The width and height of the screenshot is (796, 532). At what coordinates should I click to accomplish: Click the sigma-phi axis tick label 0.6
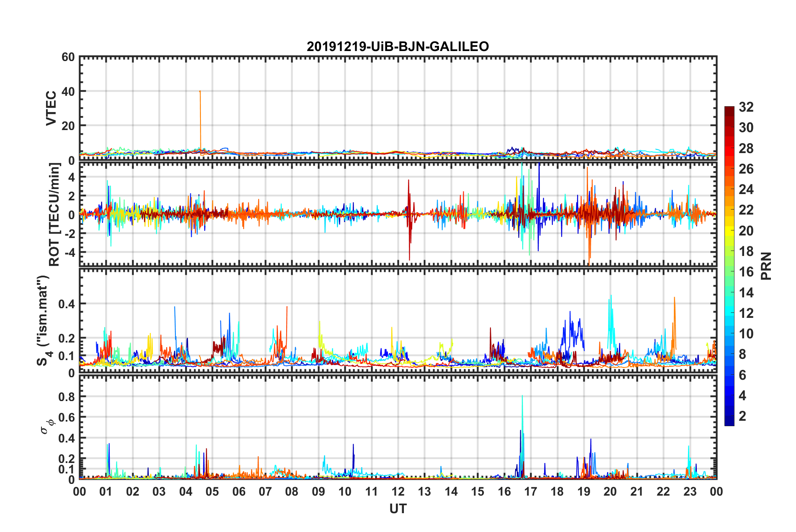(x=67, y=417)
